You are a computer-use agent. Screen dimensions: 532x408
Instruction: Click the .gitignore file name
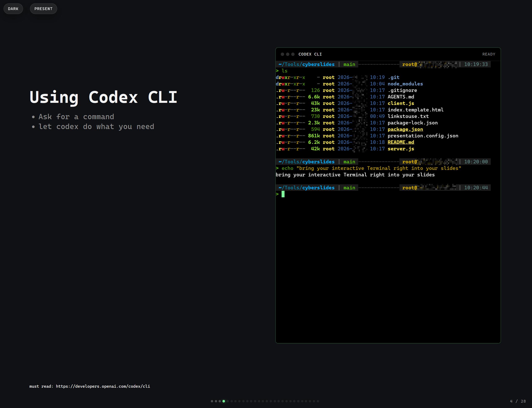402,90
